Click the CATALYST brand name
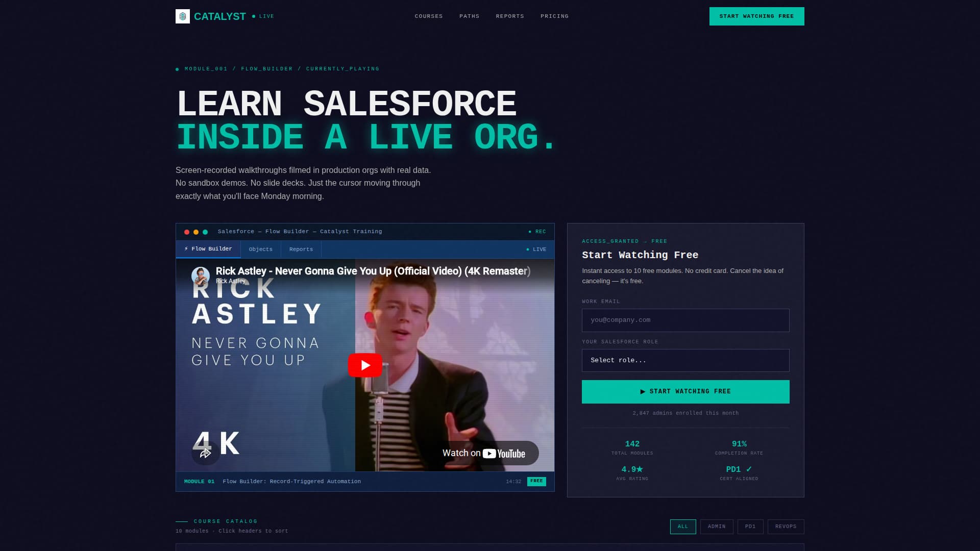The image size is (980, 551). (x=220, y=16)
